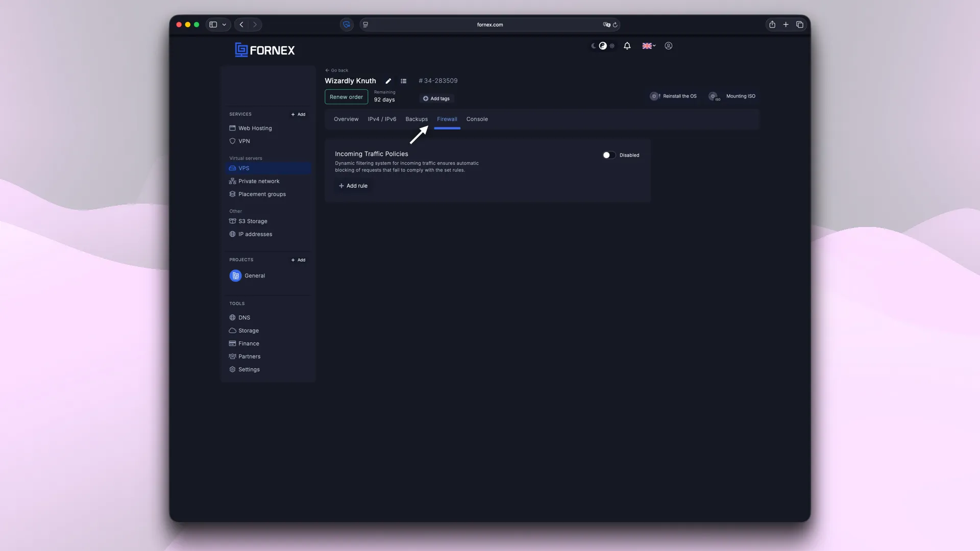
Task: Click the edit pencil next to Wizardly Knuth
Action: pyautogui.click(x=388, y=81)
